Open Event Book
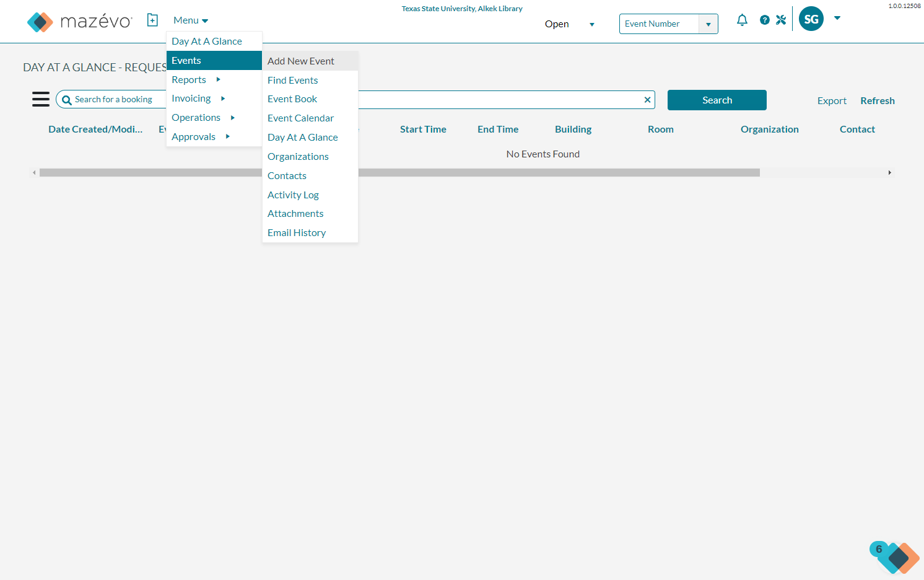924x580 pixels. click(x=310, y=99)
